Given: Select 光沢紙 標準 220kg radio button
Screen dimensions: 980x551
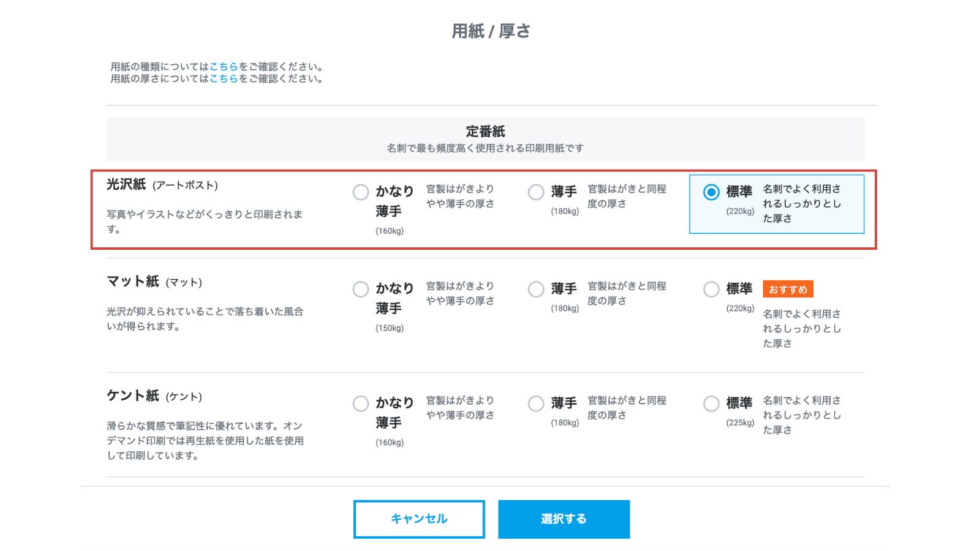Looking at the screenshot, I should coord(711,192).
